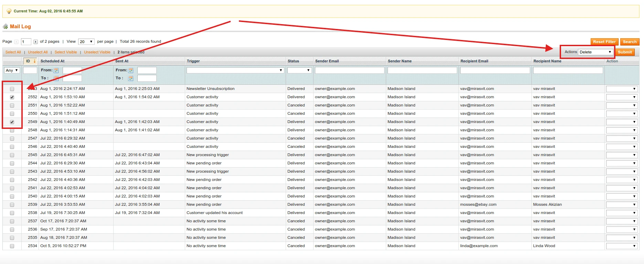
Task: Click the Linda Wood recipient name
Action: click(544, 246)
